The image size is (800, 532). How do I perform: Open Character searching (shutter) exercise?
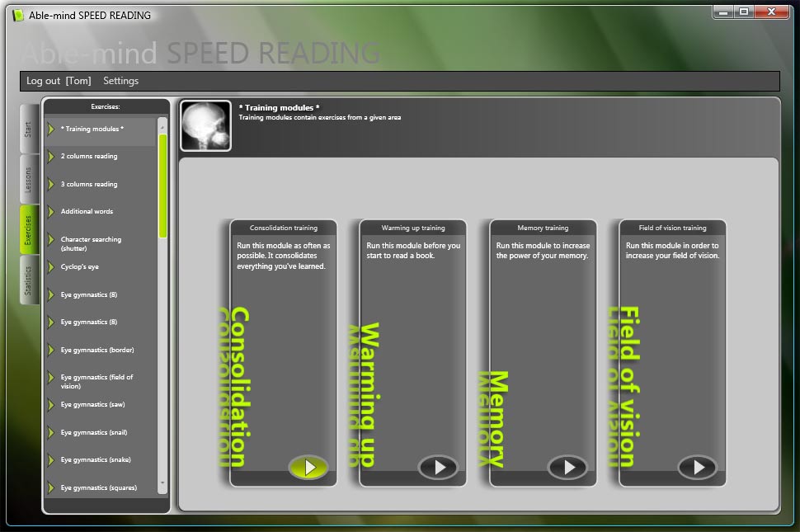[92, 244]
